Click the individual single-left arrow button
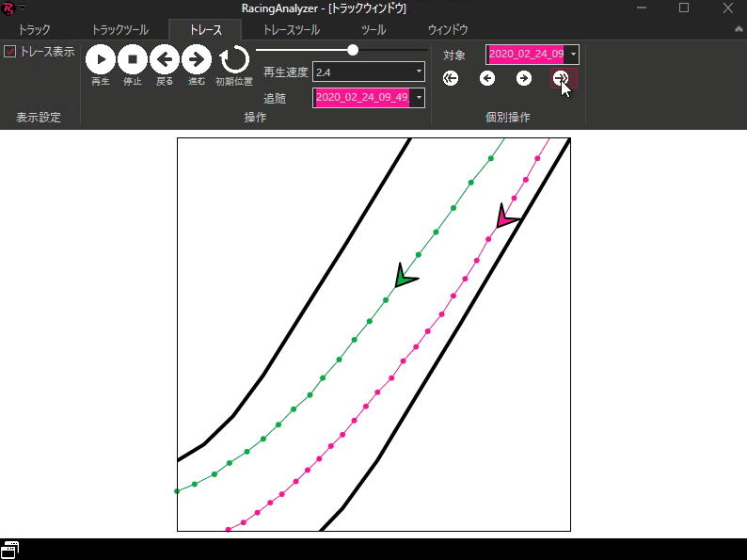 coord(487,78)
